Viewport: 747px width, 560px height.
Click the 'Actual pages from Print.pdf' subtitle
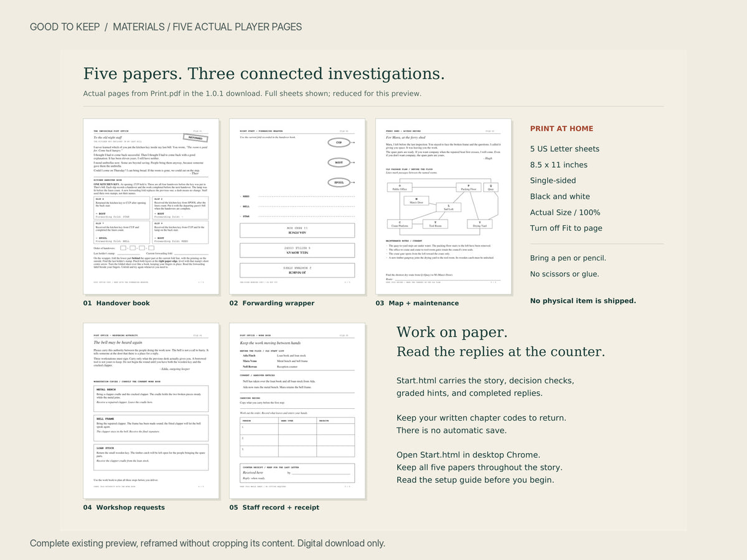tap(252, 93)
